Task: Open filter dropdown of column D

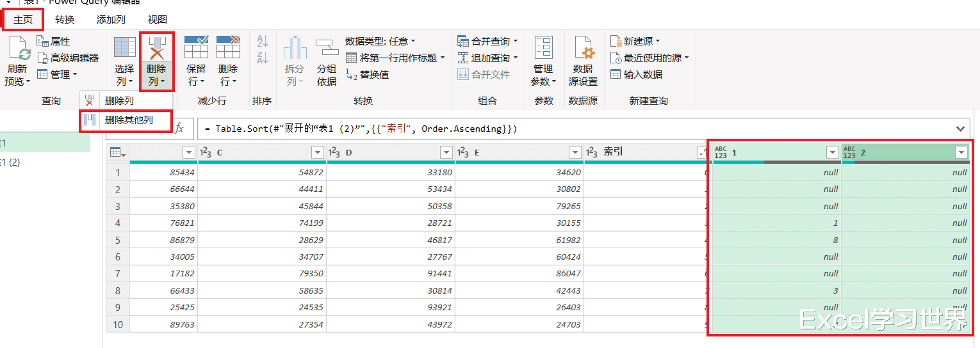Action: (x=445, y=152)
